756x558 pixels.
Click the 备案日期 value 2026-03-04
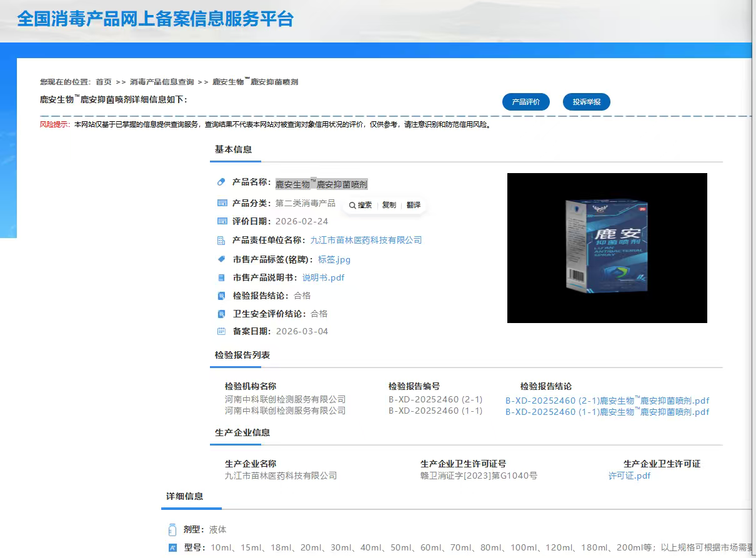coord(302,331)
